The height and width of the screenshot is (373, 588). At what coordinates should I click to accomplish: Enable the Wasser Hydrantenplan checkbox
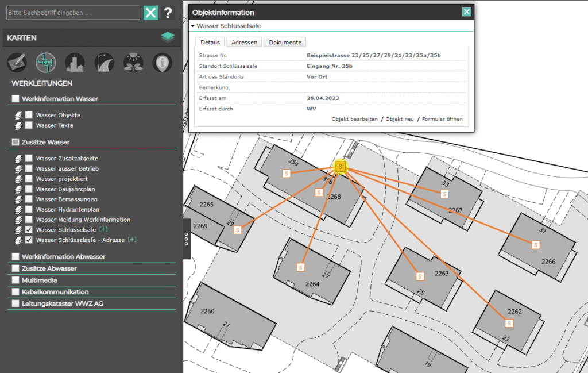pos(29,209)
